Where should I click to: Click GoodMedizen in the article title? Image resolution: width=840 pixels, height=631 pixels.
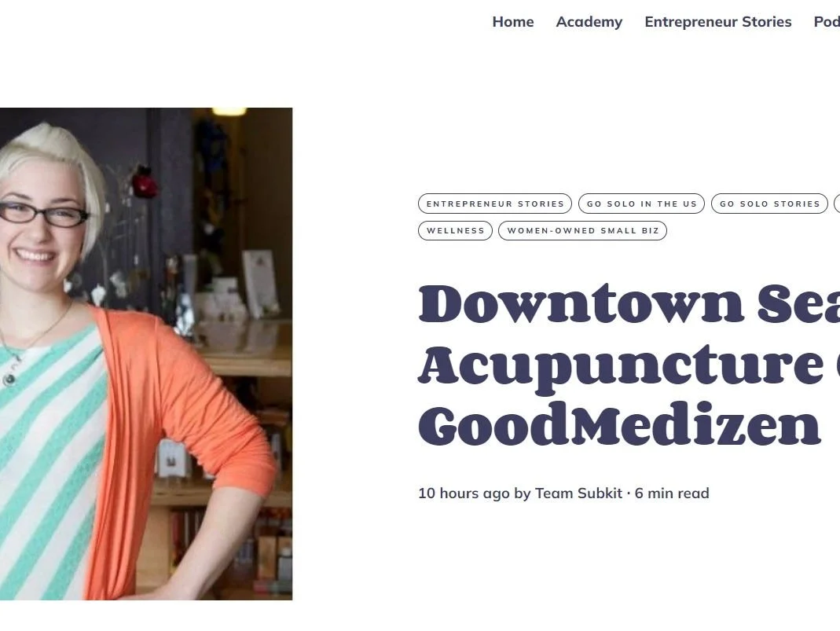[x=619, y=425]
